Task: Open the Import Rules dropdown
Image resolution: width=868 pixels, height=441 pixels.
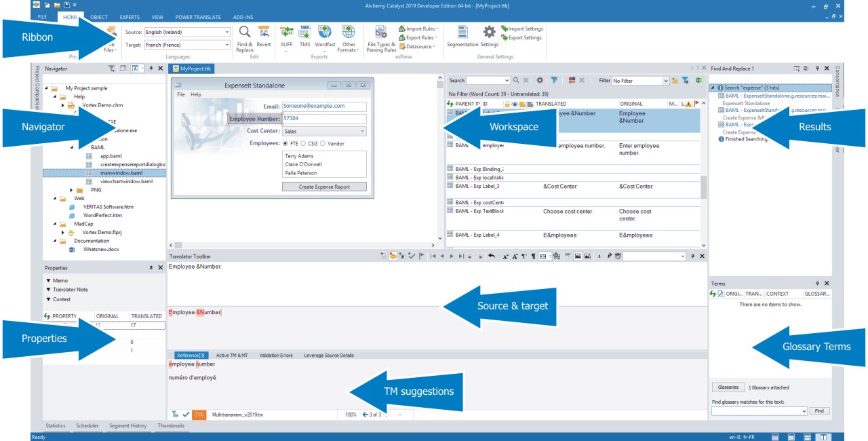Action: point(418,29)
